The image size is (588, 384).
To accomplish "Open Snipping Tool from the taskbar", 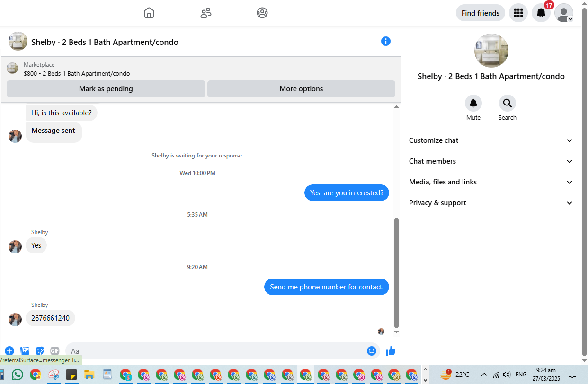I will tap(53, 375).
